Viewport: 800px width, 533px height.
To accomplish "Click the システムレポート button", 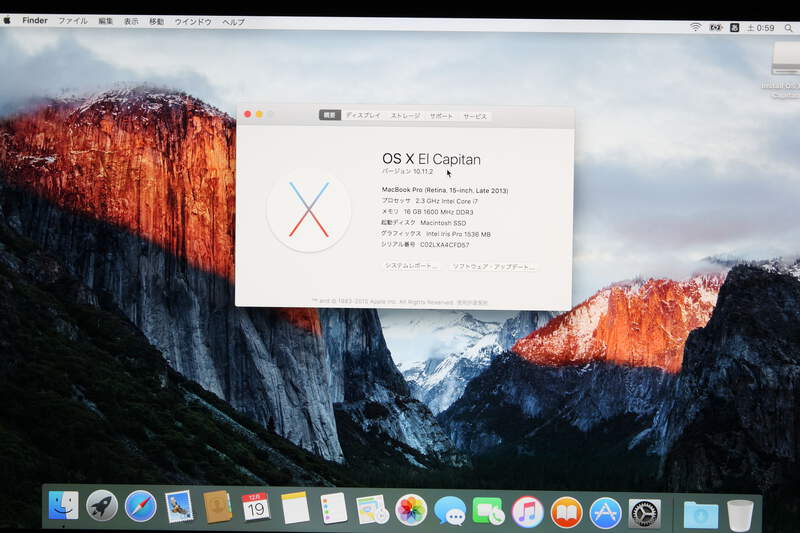I will [x=411, y=267].
